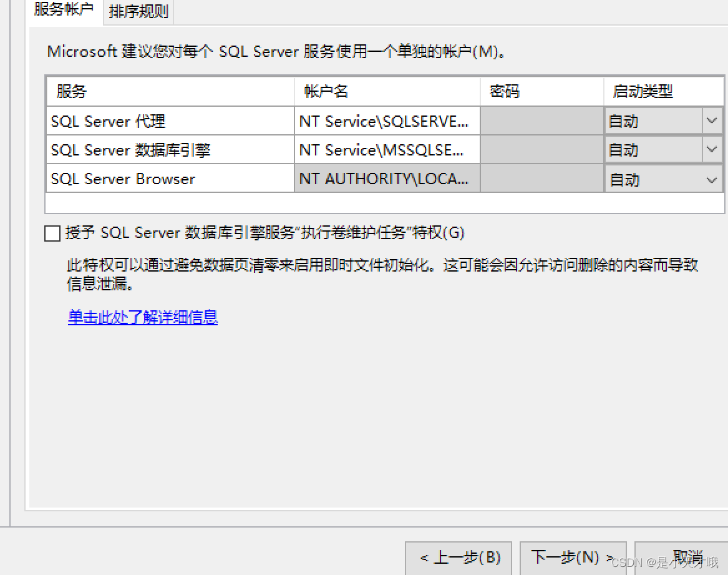The image size is (728, 575).
Task: Click the 上一步(B) button
Action: [458, 558]
